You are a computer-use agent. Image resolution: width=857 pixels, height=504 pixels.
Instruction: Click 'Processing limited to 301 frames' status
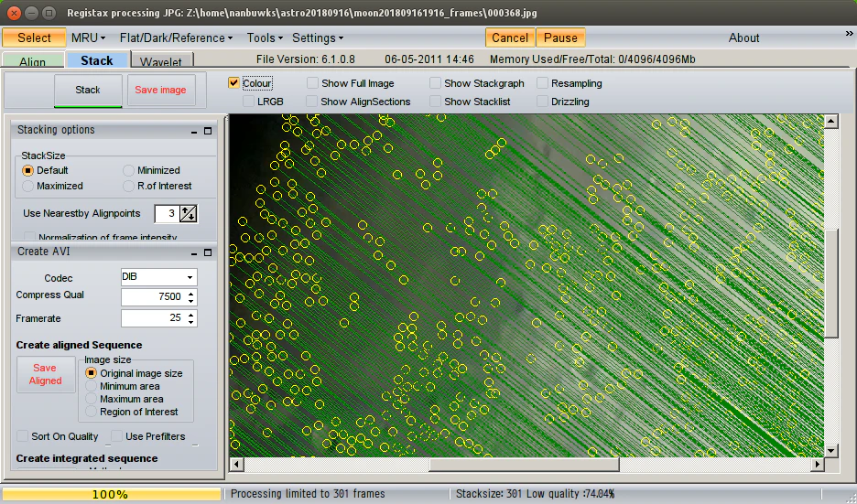click(x=308, y=494)
